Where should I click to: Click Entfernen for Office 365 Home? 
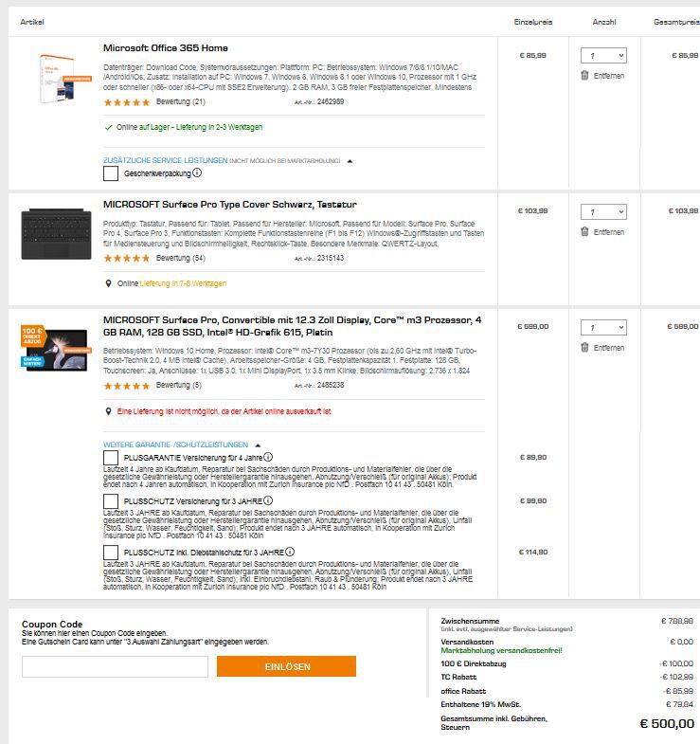point(609,76)
